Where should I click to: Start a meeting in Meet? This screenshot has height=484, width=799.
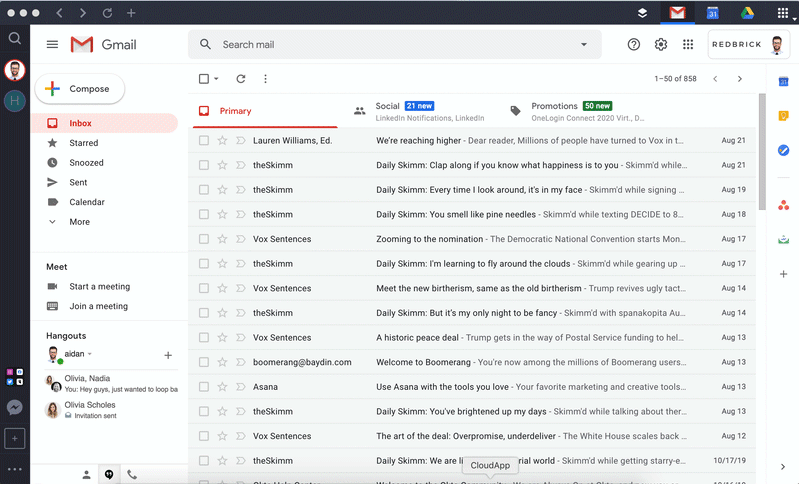click(x=99, y=286)
